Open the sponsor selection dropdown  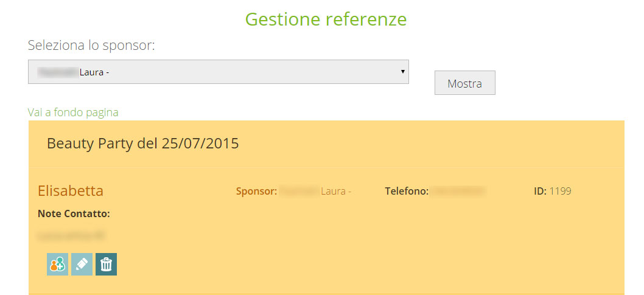[x=218, y=72]
